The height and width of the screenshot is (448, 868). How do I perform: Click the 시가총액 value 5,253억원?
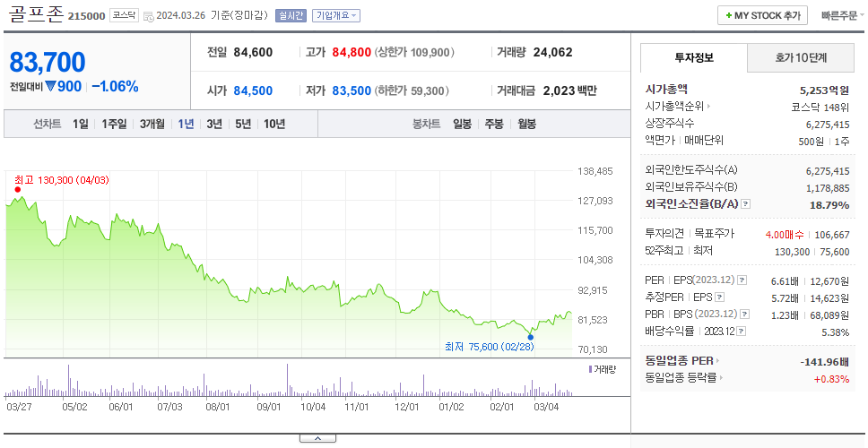[x=825, y=90]
